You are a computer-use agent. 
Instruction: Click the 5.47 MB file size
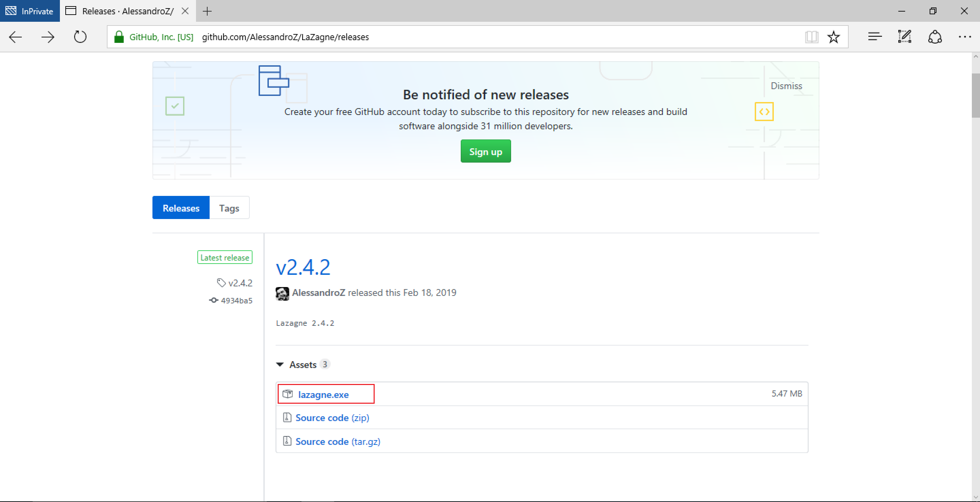click(786, 394)
